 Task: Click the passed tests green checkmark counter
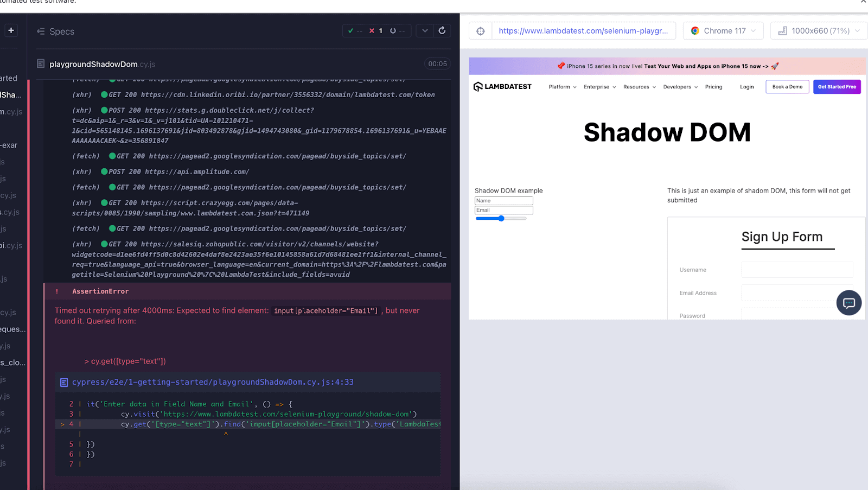(x=355, y=31)
